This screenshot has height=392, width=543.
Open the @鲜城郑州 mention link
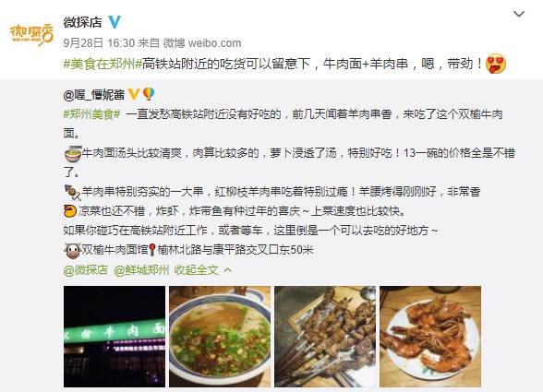click(141, 270)
